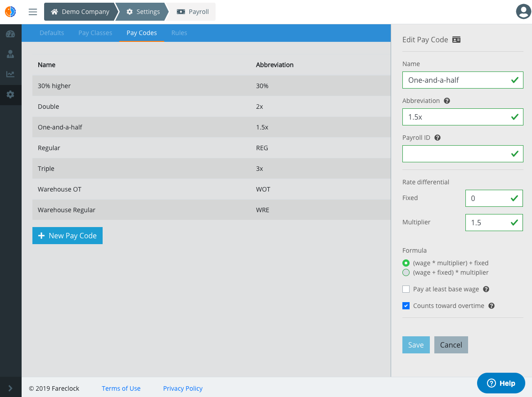Focus the Fixed rate input field

pyautogui.click(x=494, y=198)
